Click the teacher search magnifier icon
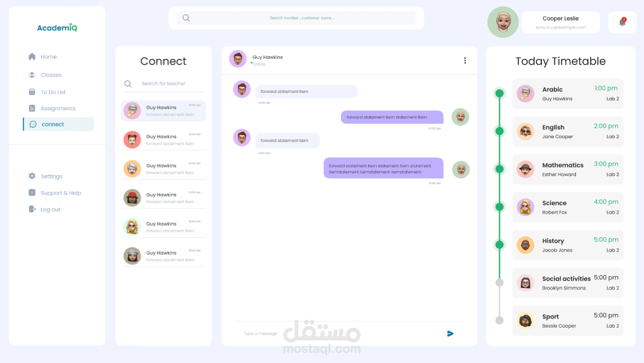The height and width of the screenshot is (363, 644). point(127,84)
